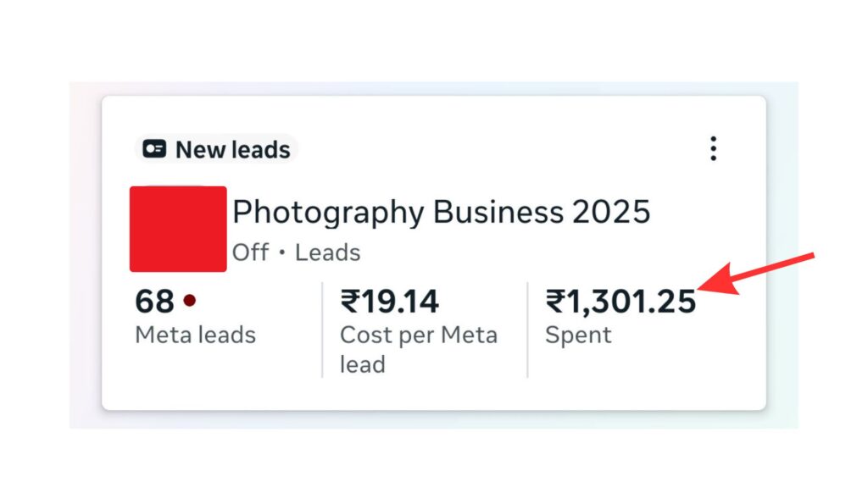This screenshot has height=488, width=868.
Task: Click the dot separator between Off and Leads
Action: [281, 253]
